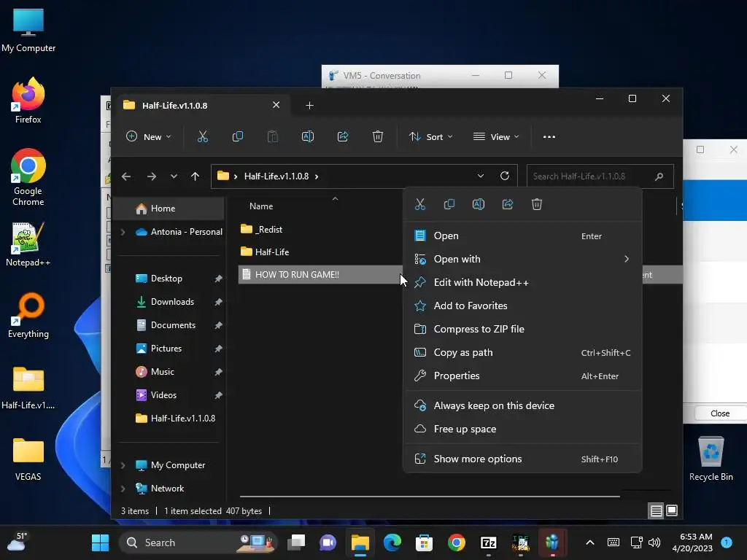Launch Microsoft Edge from the taskbar
Image resolution: width=747 pixels, height=560 pixels.
[392, 542]
